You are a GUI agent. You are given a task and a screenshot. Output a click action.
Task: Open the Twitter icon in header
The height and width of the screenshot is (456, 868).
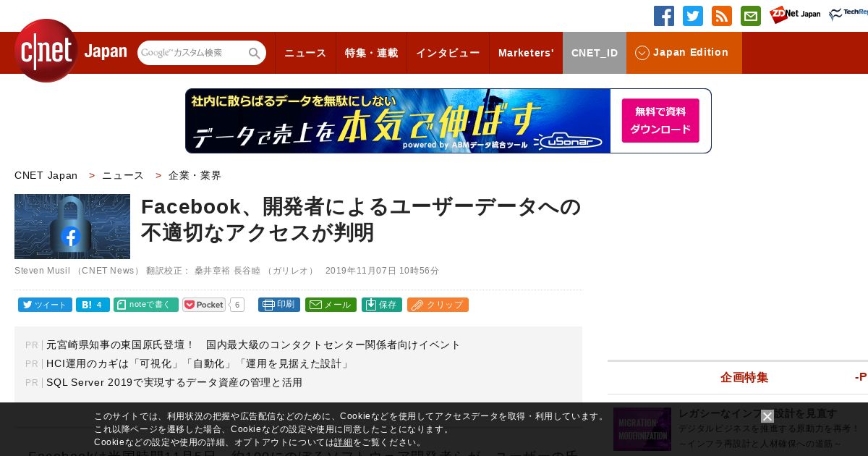(x=693, y=16)
